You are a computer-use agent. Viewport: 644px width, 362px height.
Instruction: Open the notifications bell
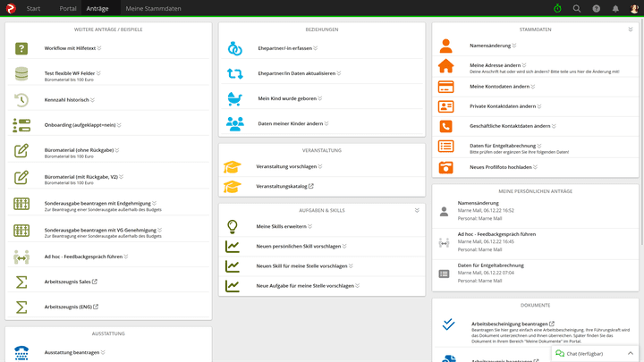point(615,8)
